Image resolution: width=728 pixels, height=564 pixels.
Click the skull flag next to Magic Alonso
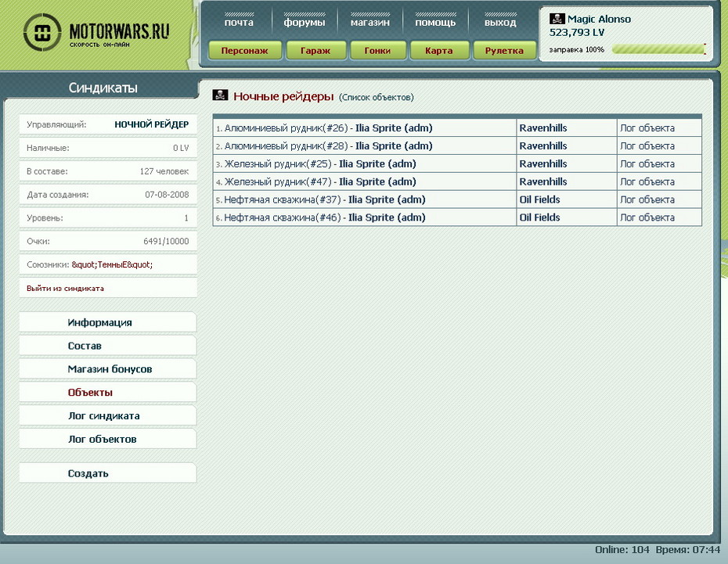click(x=557, y=19)
